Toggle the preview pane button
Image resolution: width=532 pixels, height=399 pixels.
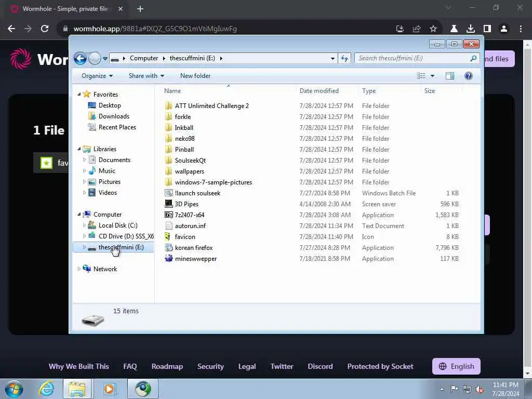pos(449,76)
